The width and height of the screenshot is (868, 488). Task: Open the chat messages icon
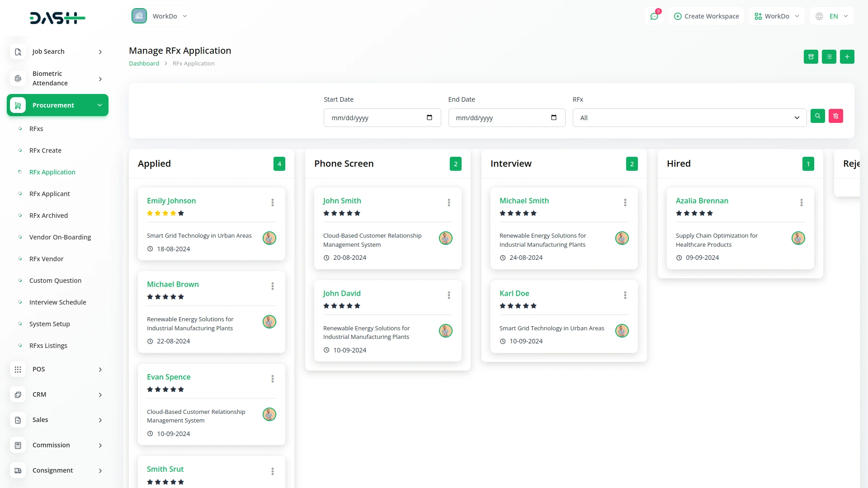click(654, 16)
